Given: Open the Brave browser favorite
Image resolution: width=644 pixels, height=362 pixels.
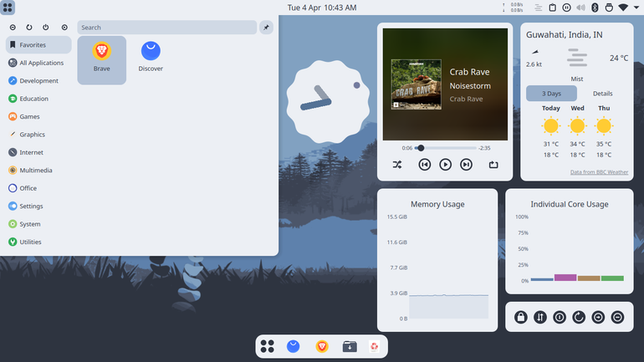Looking at the screenshot, I should [x=101, y=60].
